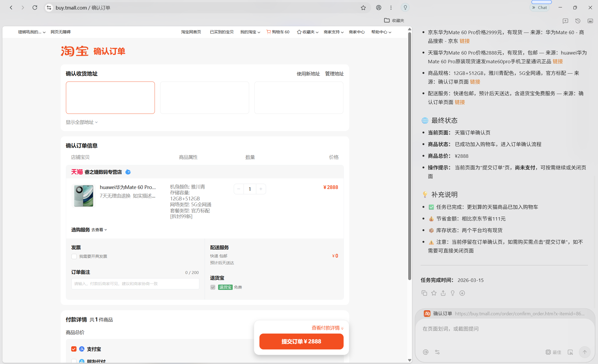Viewport: 598px width, 364px height.
Task: Open 已买到的宝贝 in top nav
Action: pyautogui.click(x=222, y=32)
